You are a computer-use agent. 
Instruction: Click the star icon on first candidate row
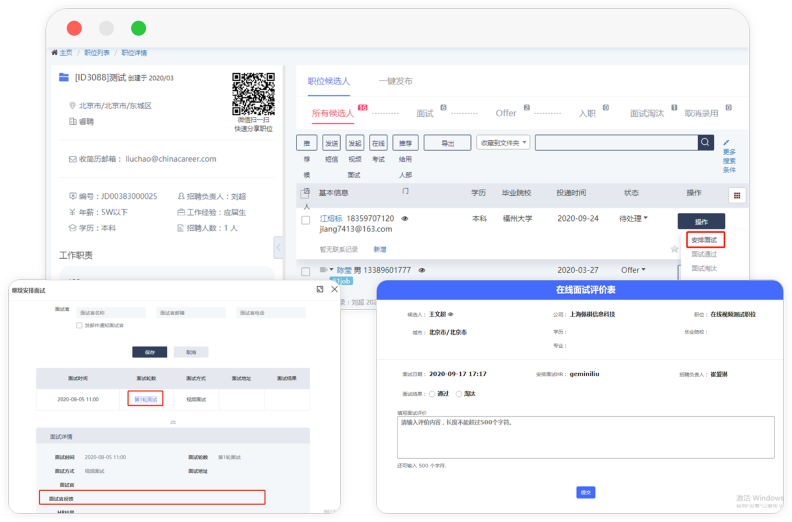(x=674, y=249)
